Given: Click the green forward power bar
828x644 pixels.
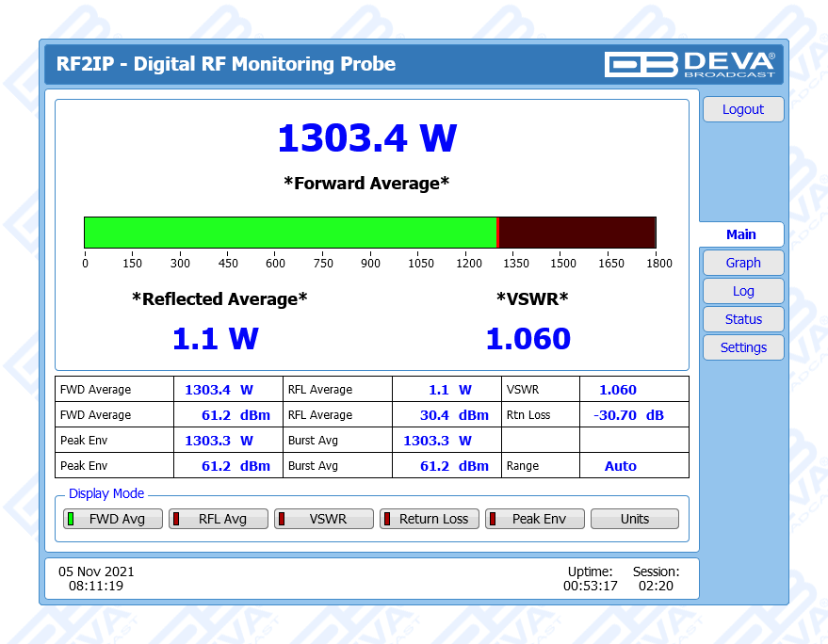Looking at the screenshot, I should (290, 233).
